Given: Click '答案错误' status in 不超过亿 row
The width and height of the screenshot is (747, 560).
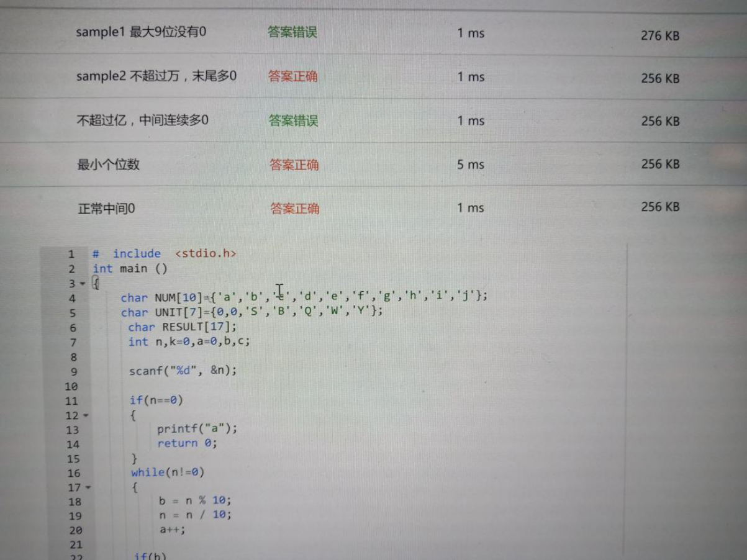Looking at the screenshot, I should coord(293,120).
